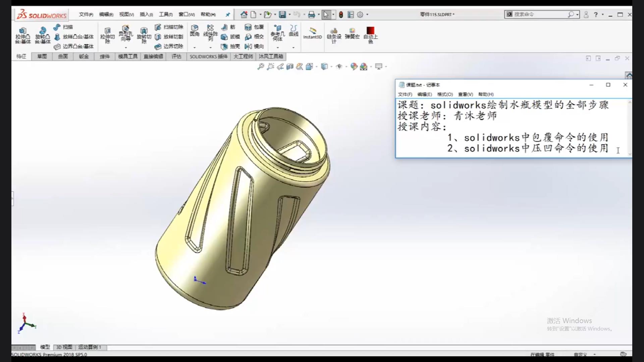644x362 pixels.
Task: Open the Save dropdown arrow
Action: point(290,14)
